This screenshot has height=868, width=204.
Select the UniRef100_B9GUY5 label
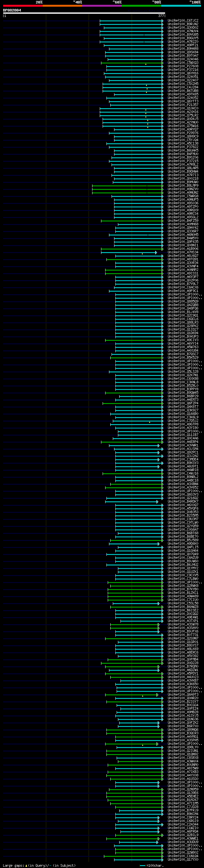pos(183,38)
